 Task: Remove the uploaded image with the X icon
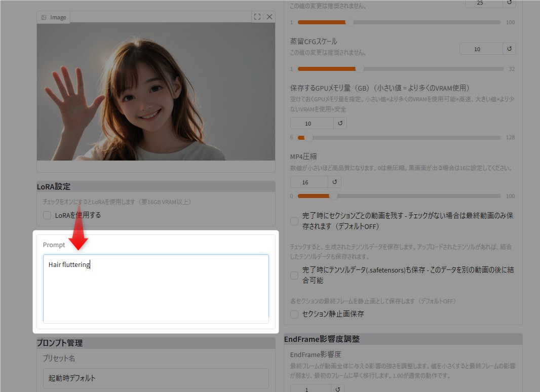click(x=269, y=17)
